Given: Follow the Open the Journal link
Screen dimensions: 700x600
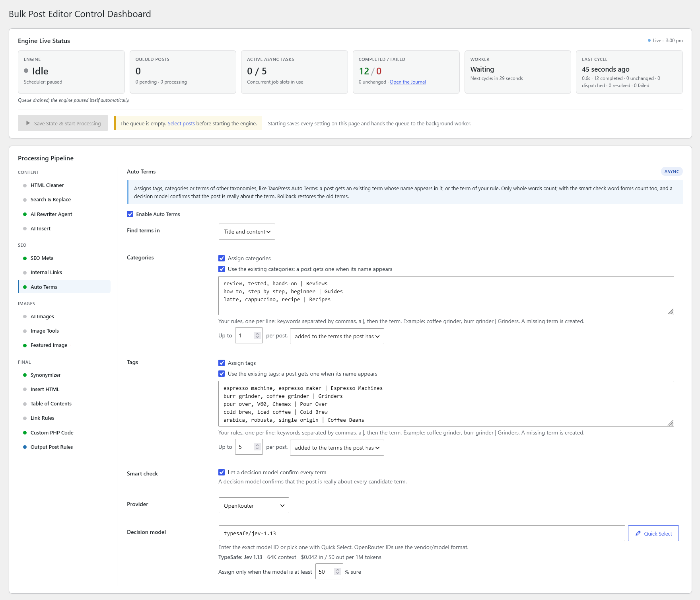Looking at the screenshot, I should point(408,82).
